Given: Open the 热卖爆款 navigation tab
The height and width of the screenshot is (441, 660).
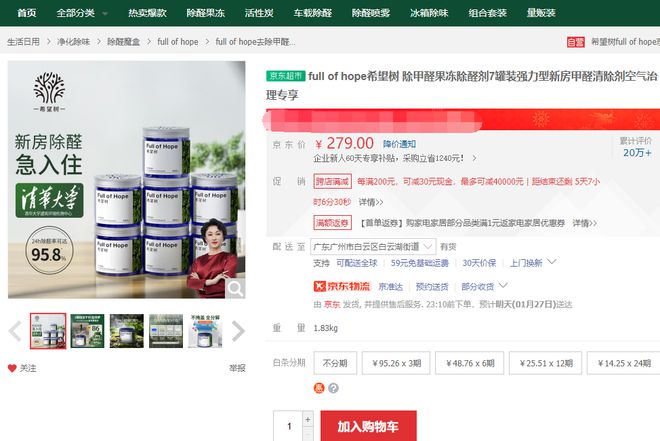Looking at the screenshot, I should 147,13.
